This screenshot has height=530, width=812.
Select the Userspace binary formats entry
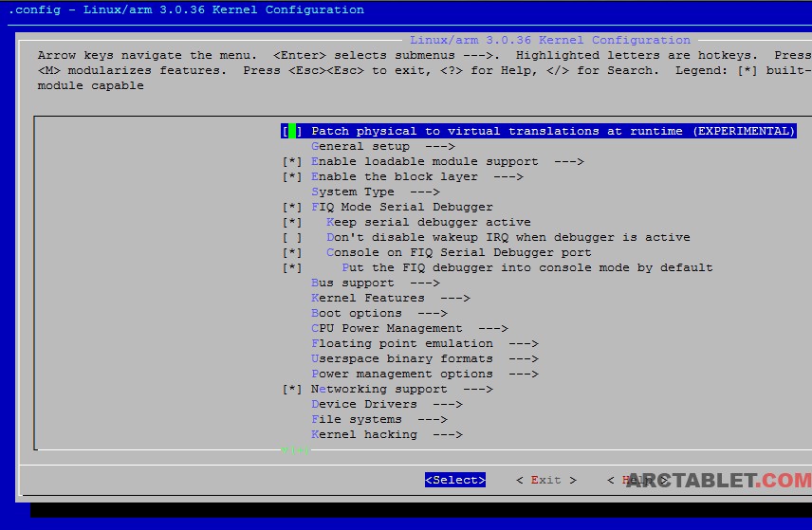tap(402, 358)
